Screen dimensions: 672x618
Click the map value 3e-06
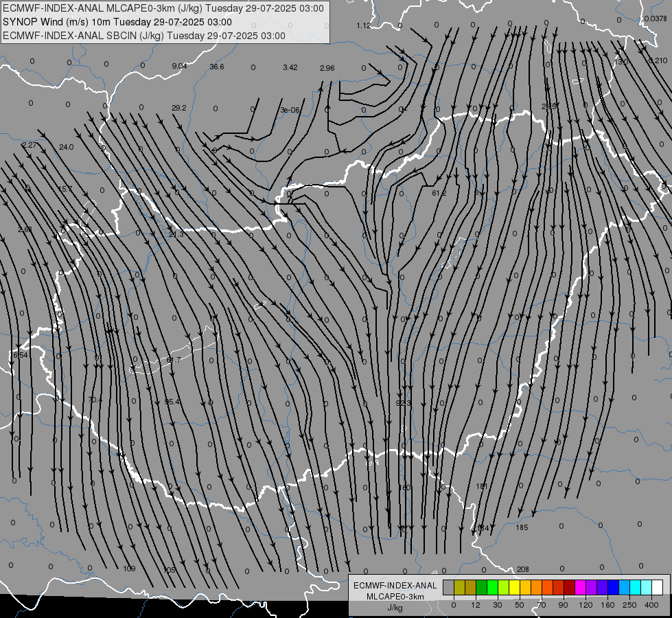click(x=290, y=111)
